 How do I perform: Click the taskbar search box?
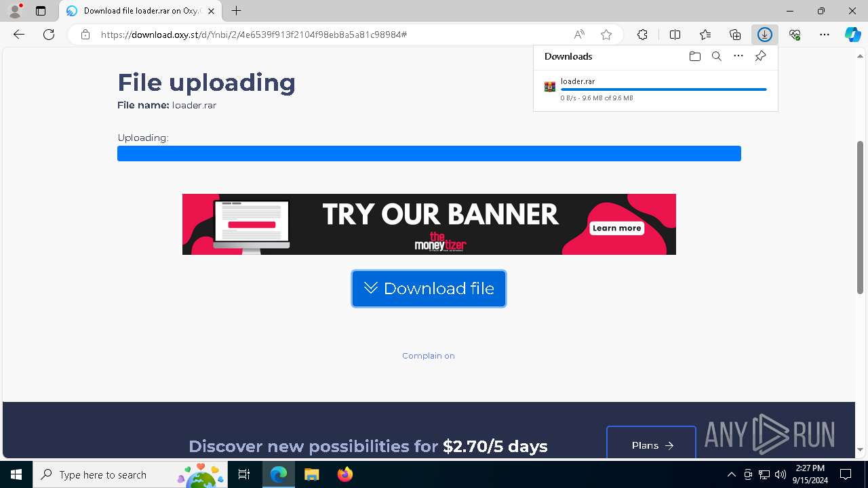tap(131, 474)
